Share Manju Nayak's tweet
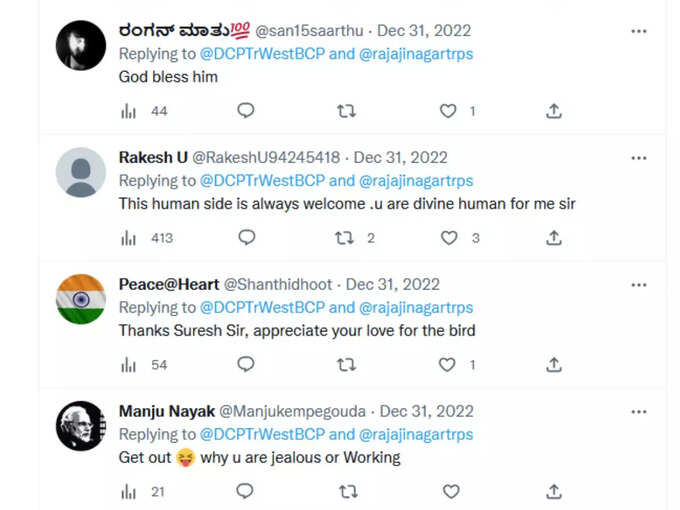Screen dimensions: 680x510 (x=554, y=491)
